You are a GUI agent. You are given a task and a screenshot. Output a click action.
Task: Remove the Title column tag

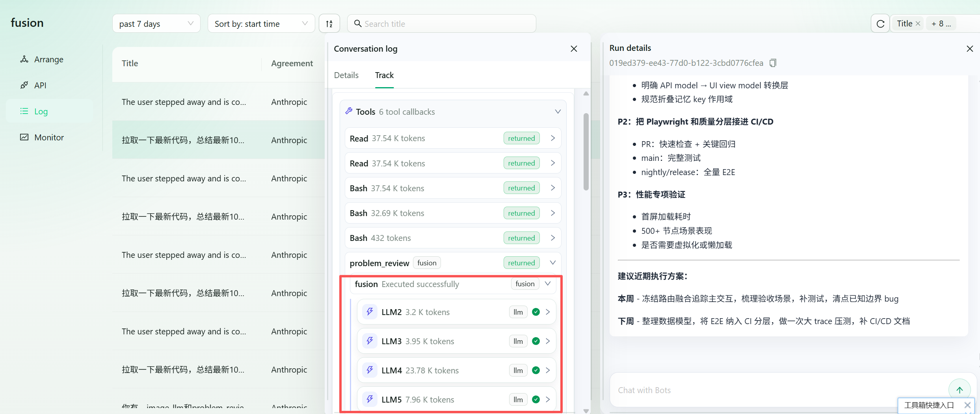pyautogui.click(x=918, y=24)
